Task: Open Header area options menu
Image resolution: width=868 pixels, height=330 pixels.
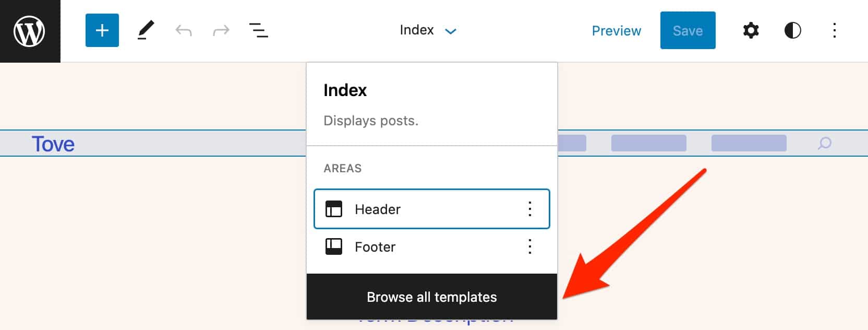Action: 529,209
